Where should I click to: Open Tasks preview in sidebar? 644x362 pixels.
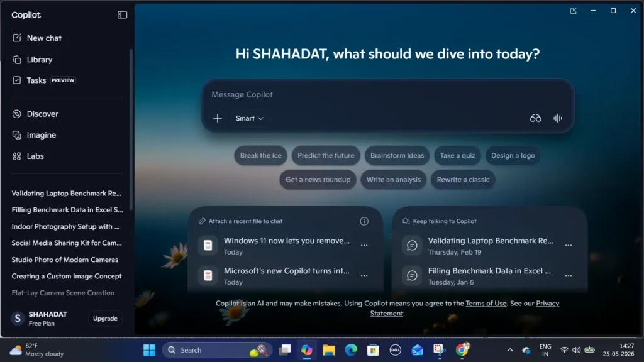coord(43,80)
